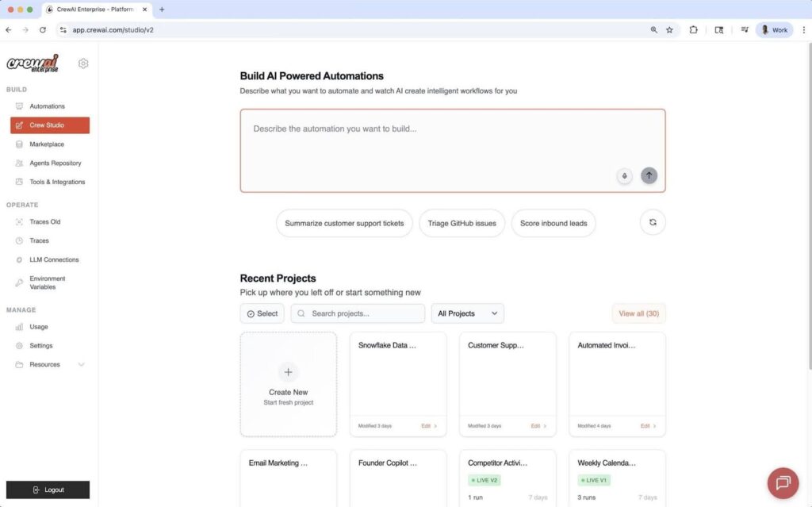Go back using the browser back arrow

[x=9, y=30]
